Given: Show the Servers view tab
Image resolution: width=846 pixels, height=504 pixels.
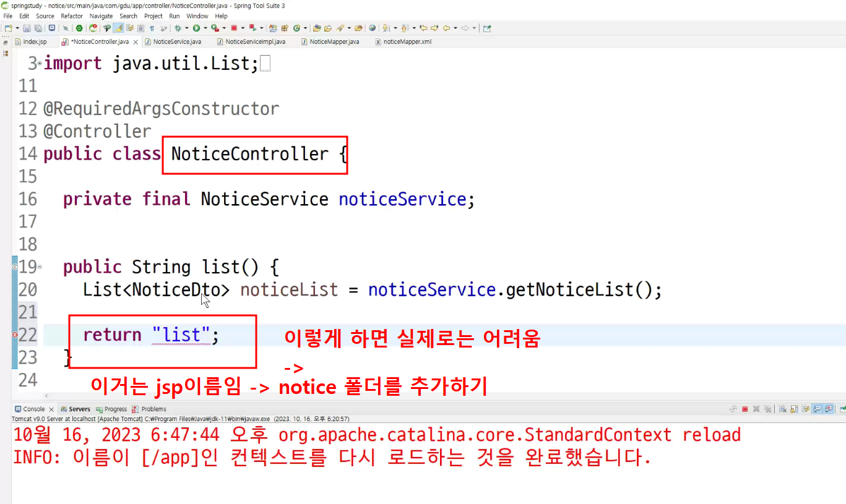Looking at the screenshot, I should [x=76, y=409].
